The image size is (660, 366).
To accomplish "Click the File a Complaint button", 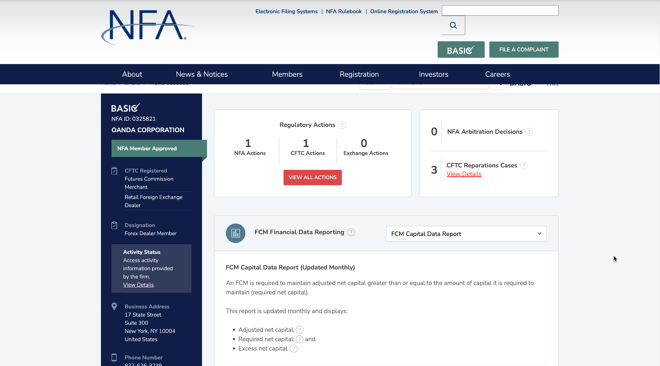I will 524,50.
